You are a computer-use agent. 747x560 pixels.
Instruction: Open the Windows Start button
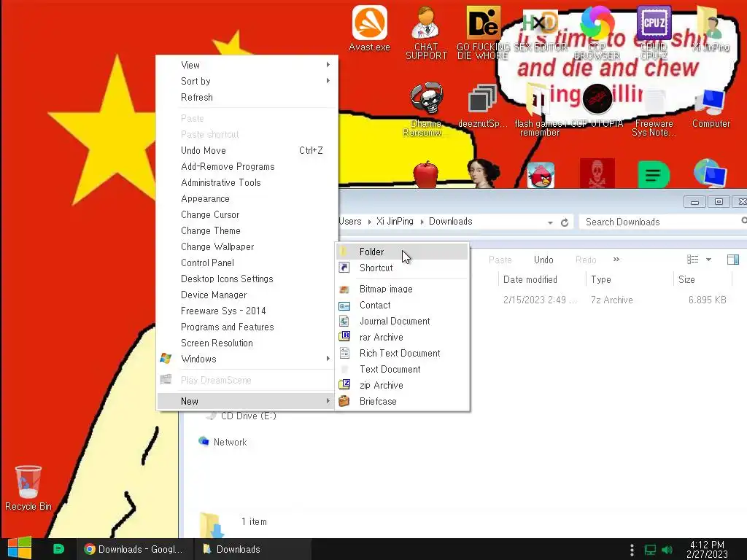pyautogui.click(x=20, y=548)
